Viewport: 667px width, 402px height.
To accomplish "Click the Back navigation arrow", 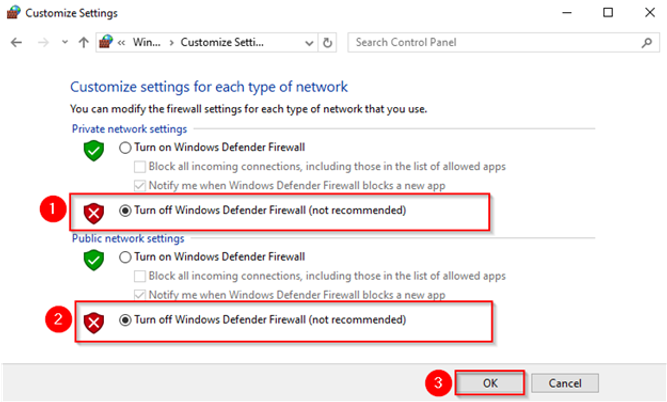I will tap(16, 43).
